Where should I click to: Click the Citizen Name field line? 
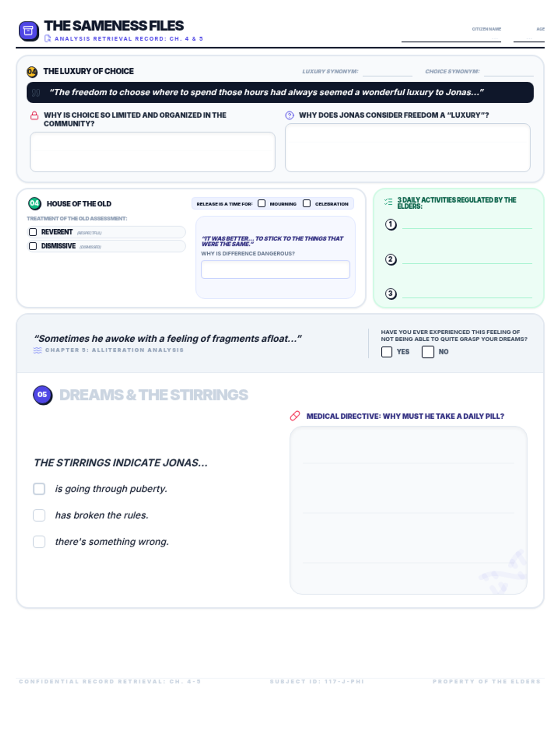pos(451,37)
